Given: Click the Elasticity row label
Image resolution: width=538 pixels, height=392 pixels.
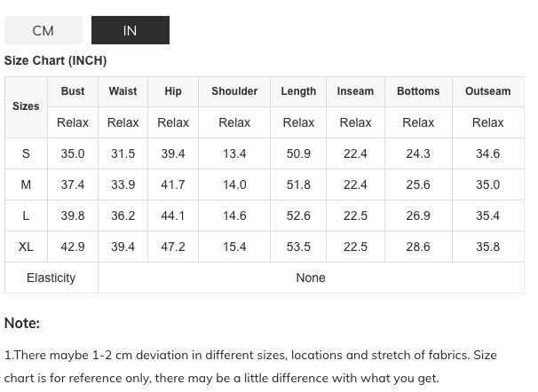Looking at the screenshot, I should click(51, 278).
